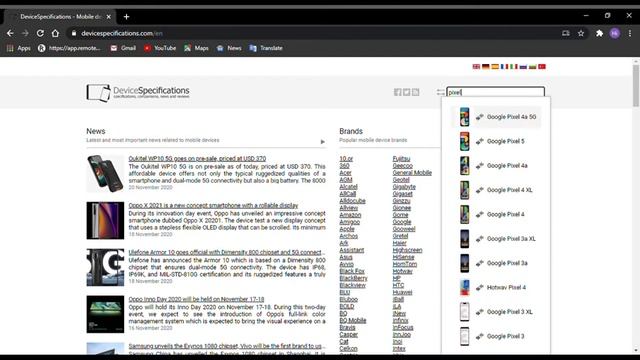Screen dimensions: 640x360
Task: Open a new browser tab
Action: (127, 17)
